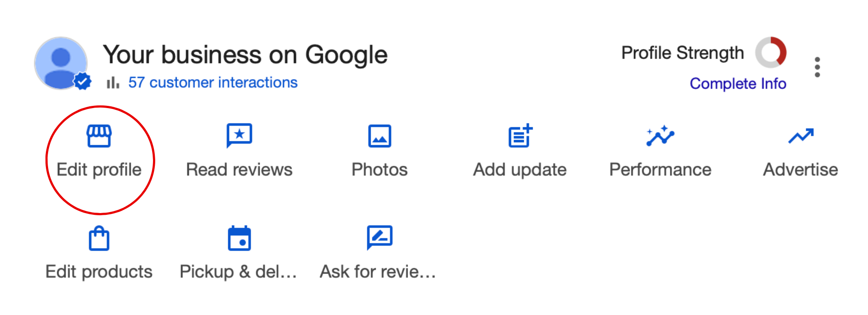Image resolution: width=868 pixels, height=315 pixels.
Task: Click the bar chart insights icon
Action: tap(113, 82)
